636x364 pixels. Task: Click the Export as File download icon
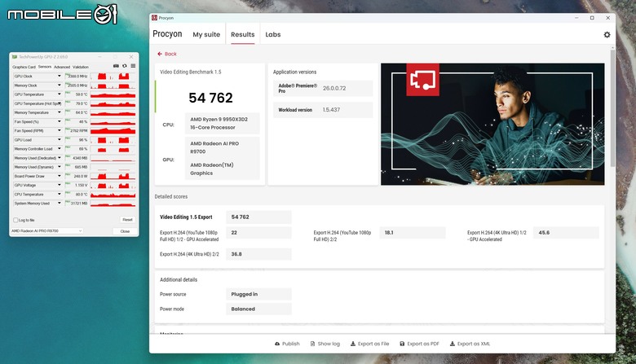pos(353,344)
